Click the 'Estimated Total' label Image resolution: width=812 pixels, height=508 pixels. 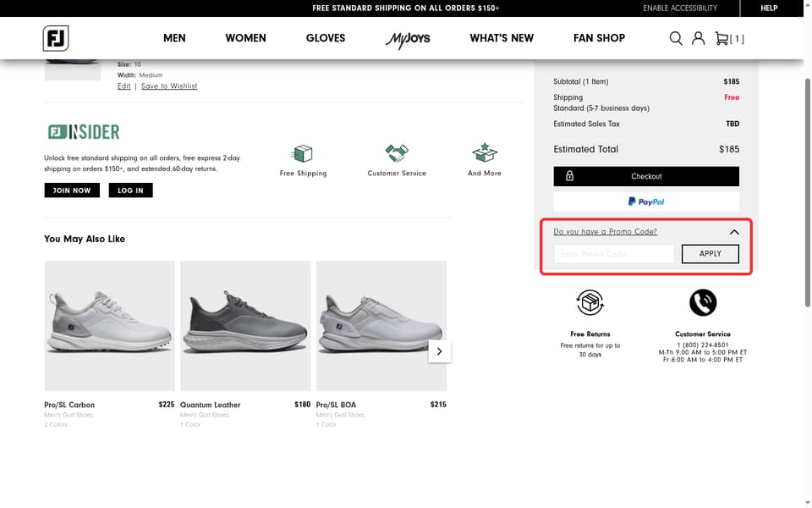585,149
